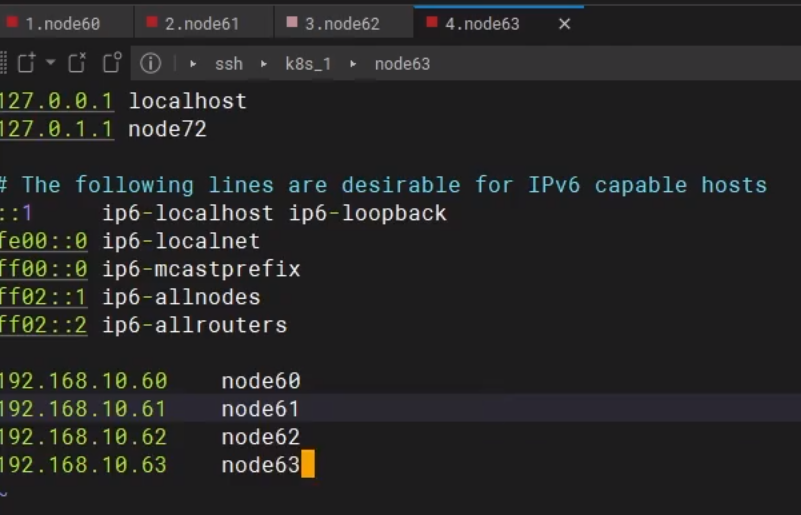801x515 pixels.
Task: Place cursor on node72 hostname line
Action: (167, 129)
